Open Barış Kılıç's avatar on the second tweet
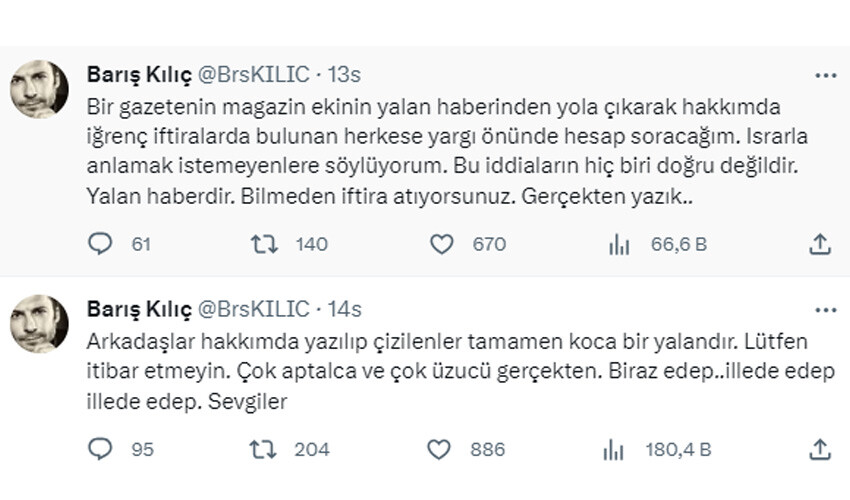 (39, 322)
